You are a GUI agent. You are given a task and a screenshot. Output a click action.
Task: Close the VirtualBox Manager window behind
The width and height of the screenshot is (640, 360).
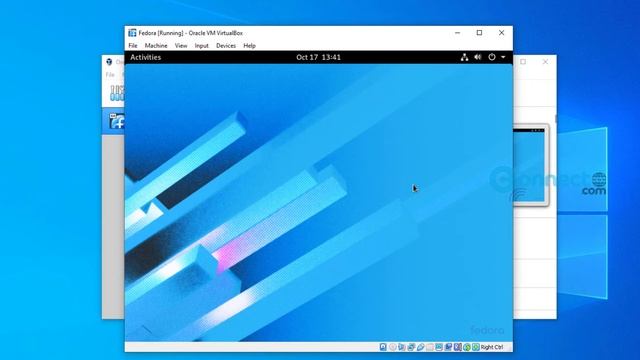tap(545, 62)
